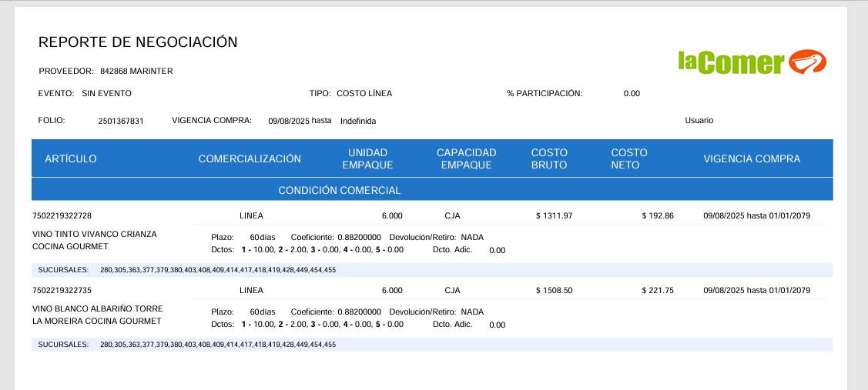
Task: Click article code 7502219322735
Action: coord(62,291)
